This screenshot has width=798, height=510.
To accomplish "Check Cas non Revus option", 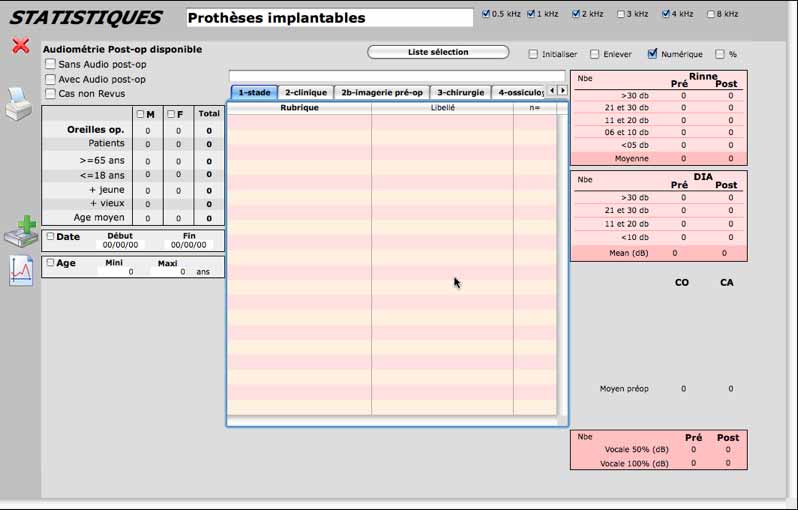I will tap(50, 94).
